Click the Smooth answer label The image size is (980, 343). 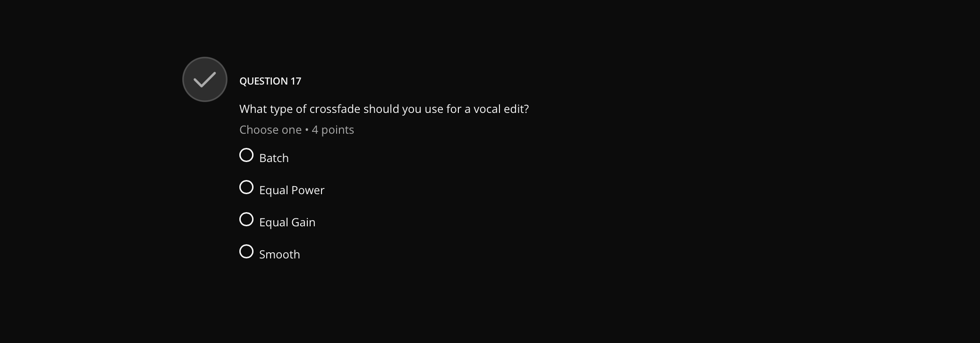pos(279,254)
